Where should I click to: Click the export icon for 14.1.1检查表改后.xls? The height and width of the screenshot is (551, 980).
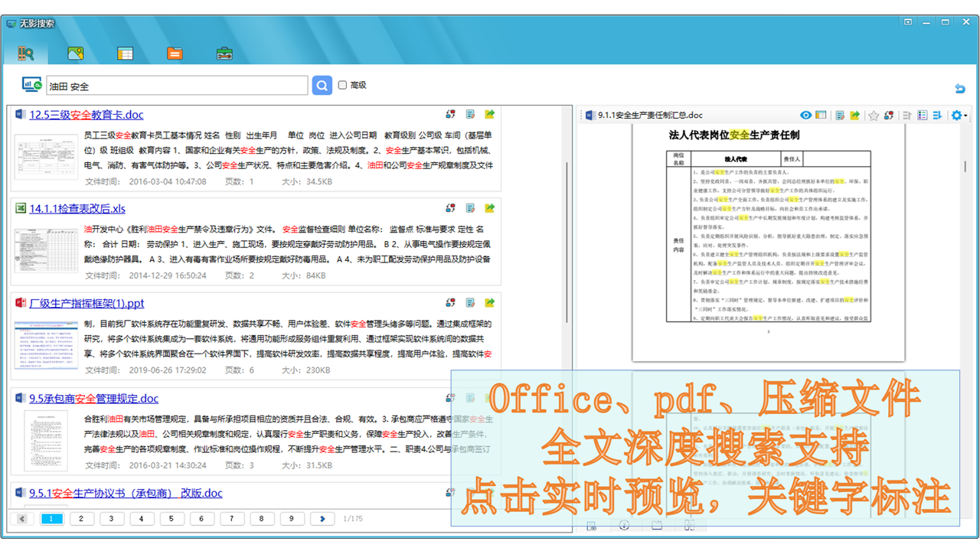(x=489, y=208)
